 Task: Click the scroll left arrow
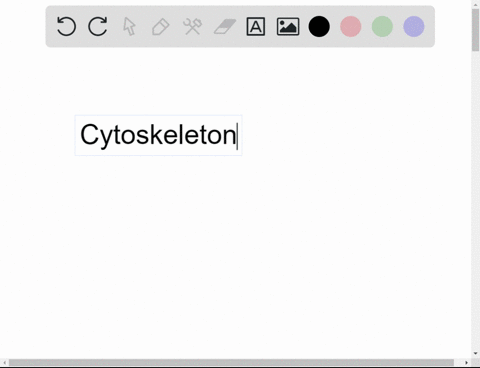coord(4,362)
